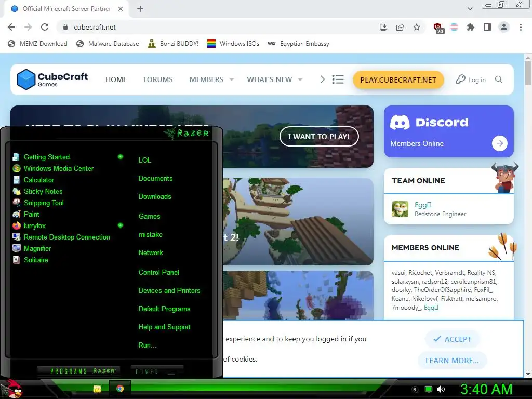Screen dimensions: 532x399
Task: Accept cookies with the ACCEPT button
Action: coord(453,339)
